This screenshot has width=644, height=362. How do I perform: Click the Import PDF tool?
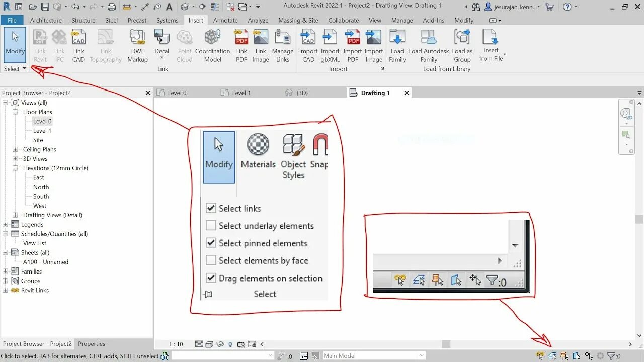point(353,46)
